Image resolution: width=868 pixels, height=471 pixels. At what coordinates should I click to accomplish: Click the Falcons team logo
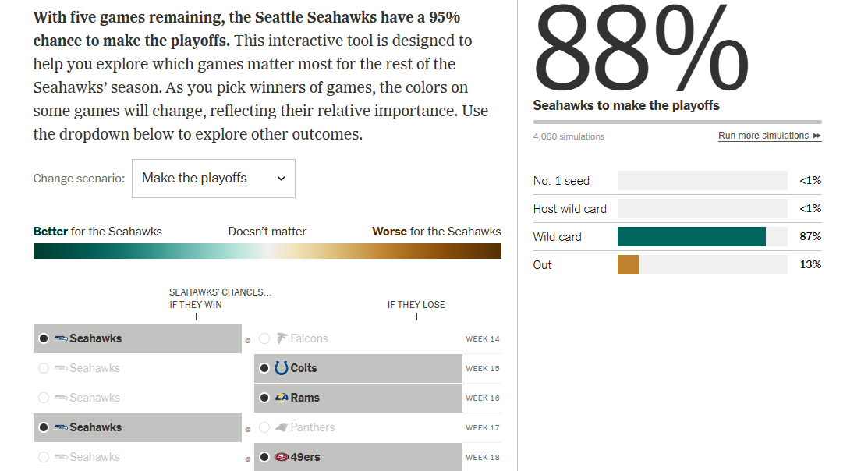282,338
